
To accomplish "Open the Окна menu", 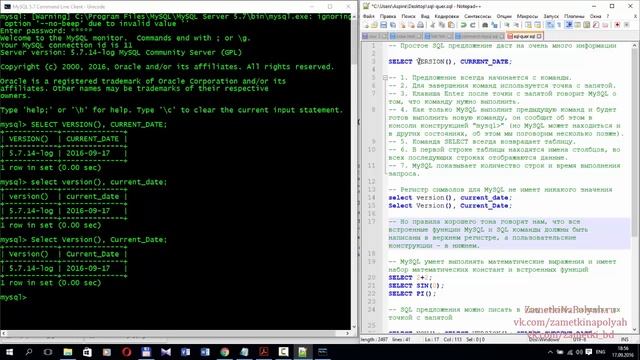I will [596, 16].
